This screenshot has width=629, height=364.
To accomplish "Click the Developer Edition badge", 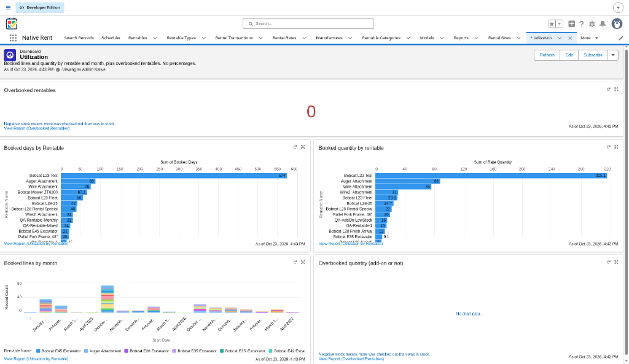I will [x=40, y=7].
